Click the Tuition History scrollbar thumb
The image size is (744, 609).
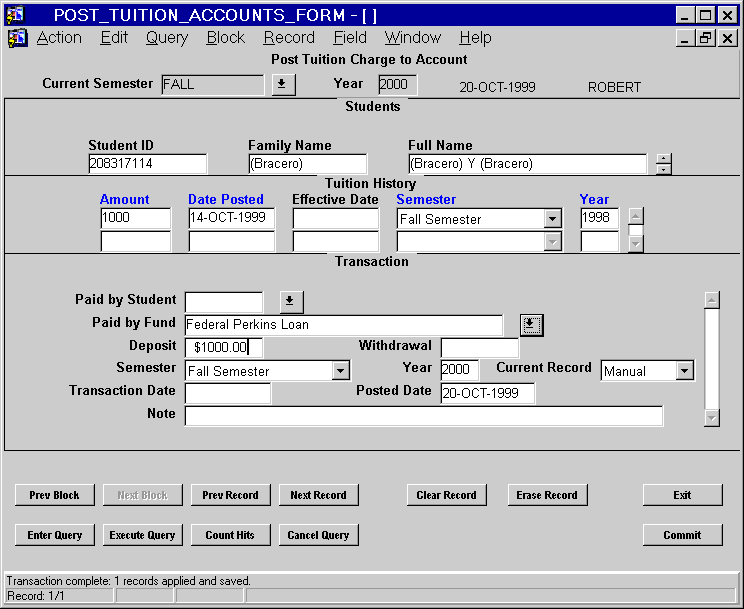click(x=636, y=230)
